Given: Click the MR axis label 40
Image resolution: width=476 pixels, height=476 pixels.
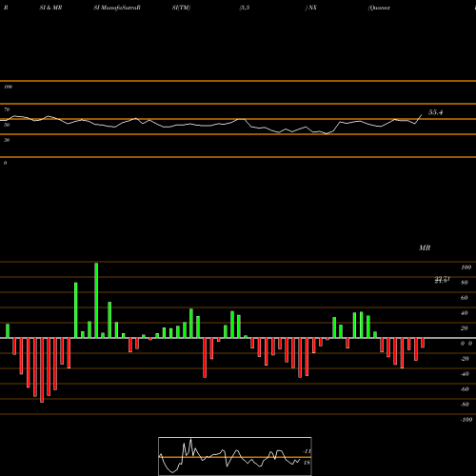Looking at the screenshot, I should click(x=464, y=313).
